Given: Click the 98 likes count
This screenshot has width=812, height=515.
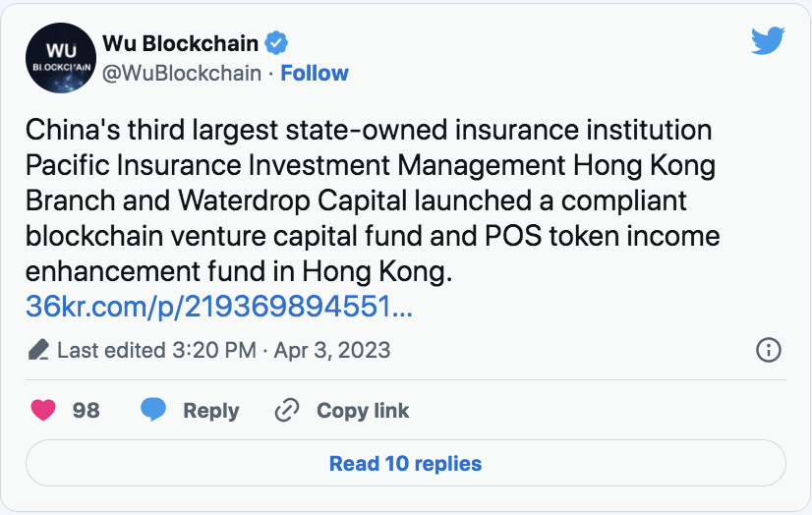Looking at the screenshot, I should tap(87, 410).
